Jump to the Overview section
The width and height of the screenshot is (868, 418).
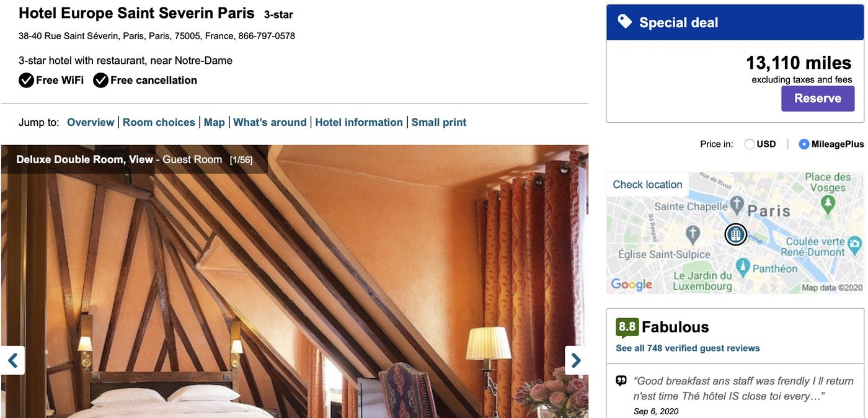point(91,122)
